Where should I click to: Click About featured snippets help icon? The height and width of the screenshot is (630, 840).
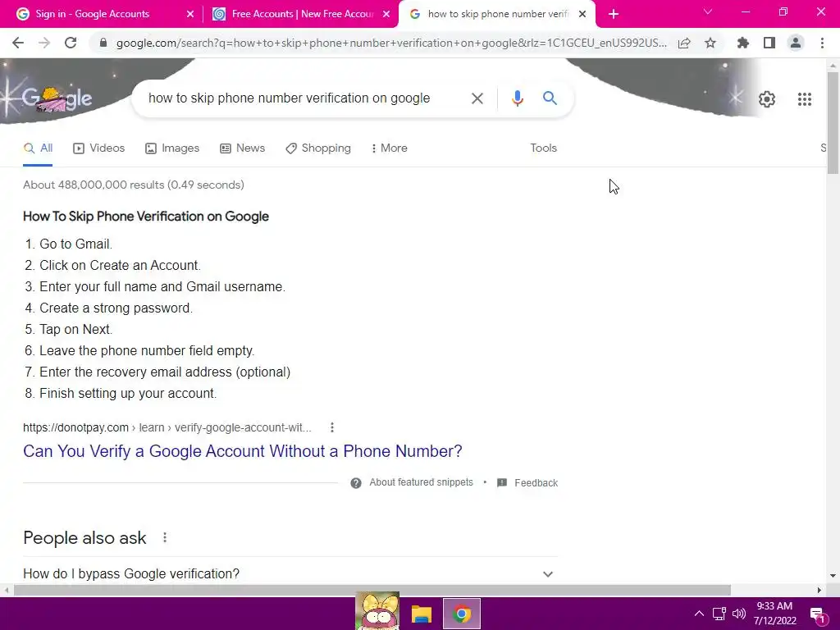tap(356, 483)
